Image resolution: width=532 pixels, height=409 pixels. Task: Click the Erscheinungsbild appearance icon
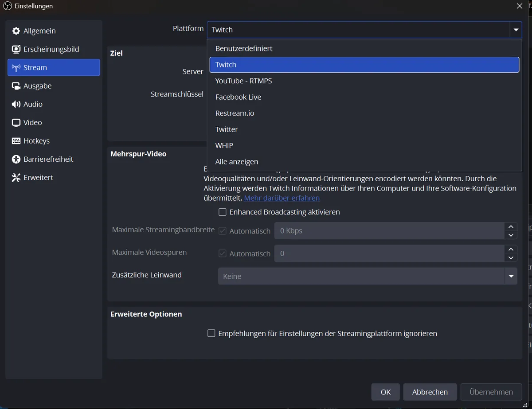16,49
